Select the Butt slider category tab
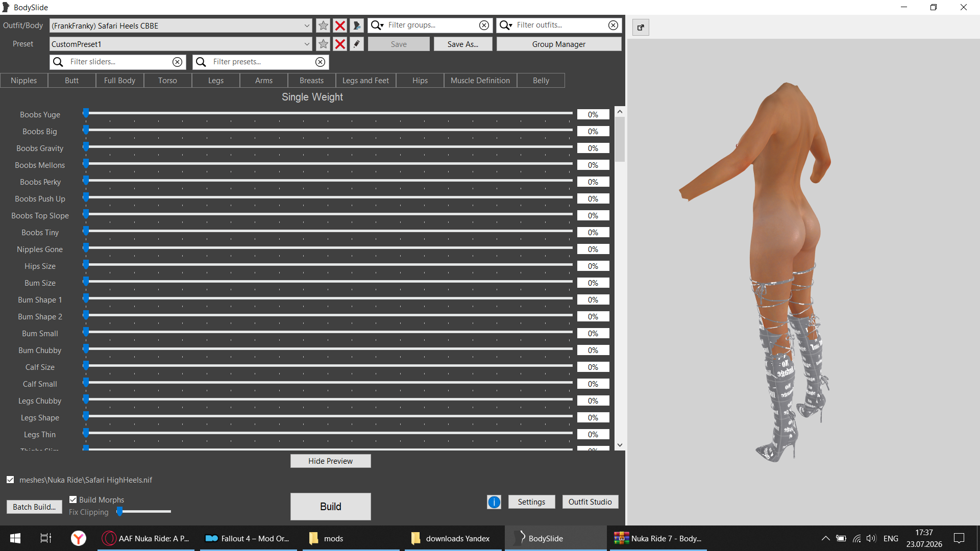980x551 pixels. coord(72,81)
